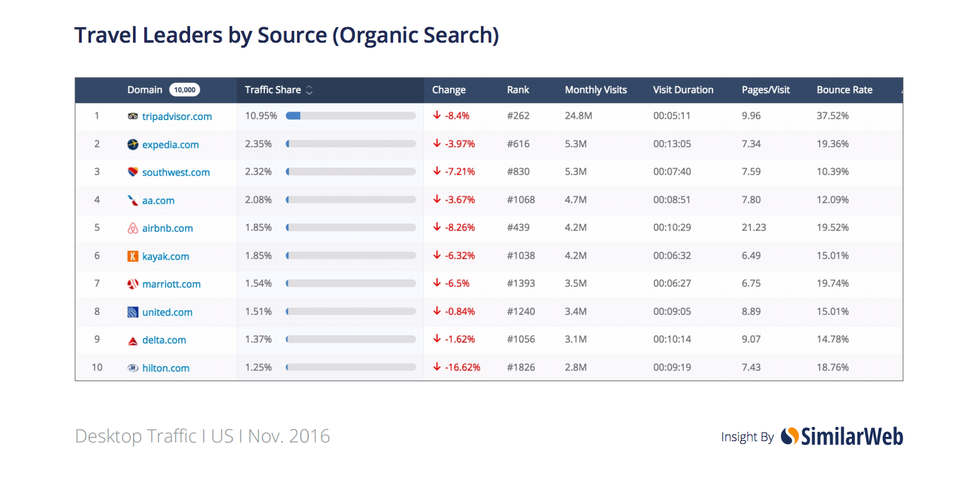Click the aa.com favicon
The width and height of the screenshot is (980, 482).
coord(132,200)
